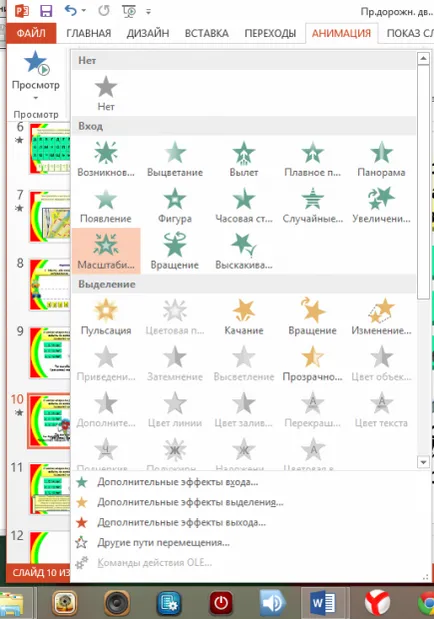The height and width of the screenshot is (619, 434).
Task: Open Другие пути перемещения option
Action: click(163, 542)
